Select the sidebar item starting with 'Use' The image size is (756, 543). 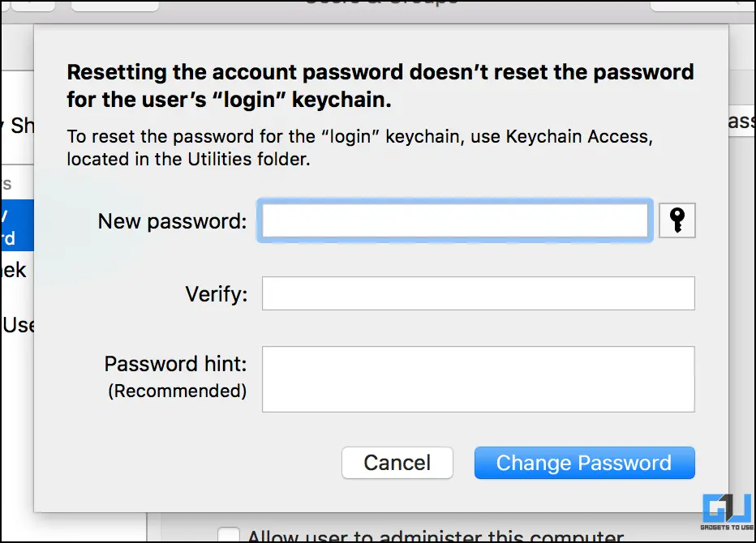point(19,325)
